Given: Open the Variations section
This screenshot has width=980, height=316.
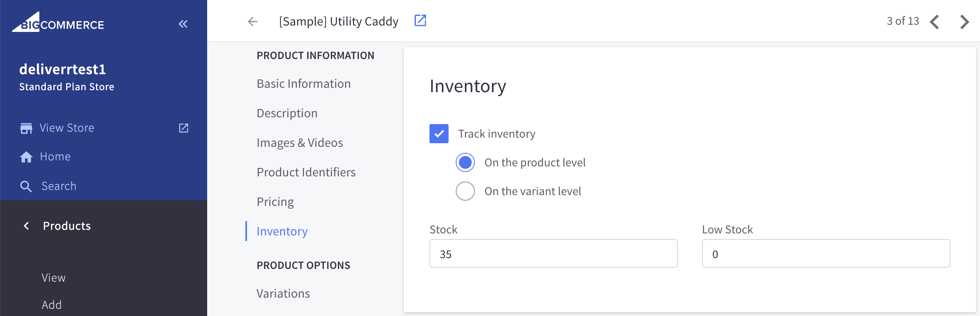Looking at the screenshot, I should [283, 294].
